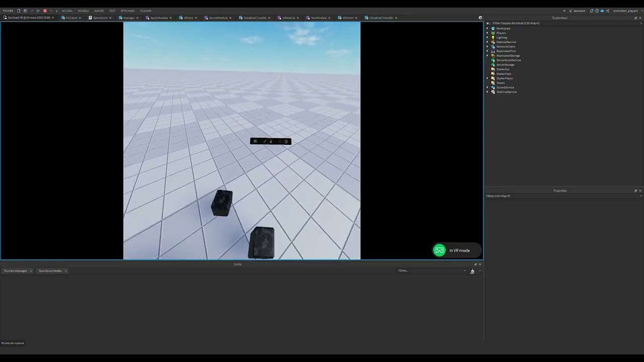Image resolution: width=644 pixels, height=362 pixels.
Task: Open the workspace filter funnel icon in Explorateur
Action: click(x=487, y=23)
